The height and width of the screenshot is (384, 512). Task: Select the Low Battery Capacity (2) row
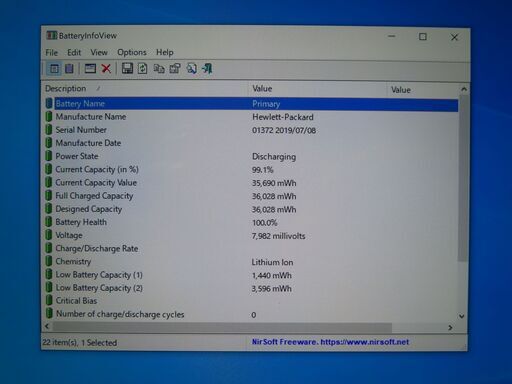(x=252, y=288)
